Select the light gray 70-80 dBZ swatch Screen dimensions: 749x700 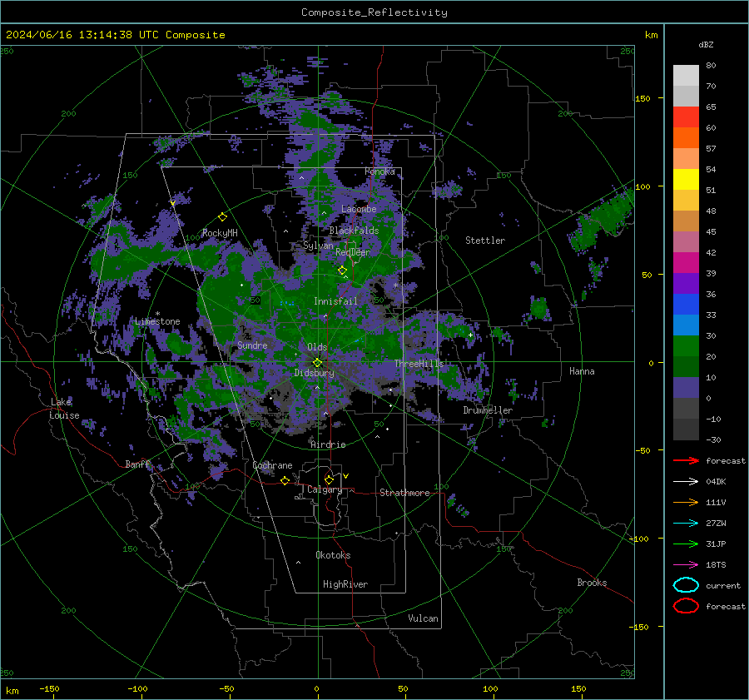[x=686, y=75]
